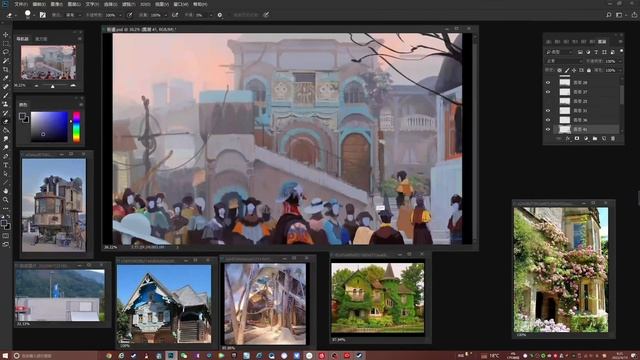Viewport: 640px width, 360px height.
Task: Select the Clone Stamp tool
Action: click(x=6, y=104)
